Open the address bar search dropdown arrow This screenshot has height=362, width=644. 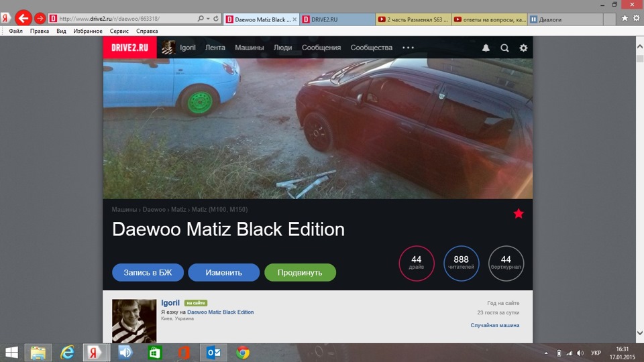tap(208, 19)
